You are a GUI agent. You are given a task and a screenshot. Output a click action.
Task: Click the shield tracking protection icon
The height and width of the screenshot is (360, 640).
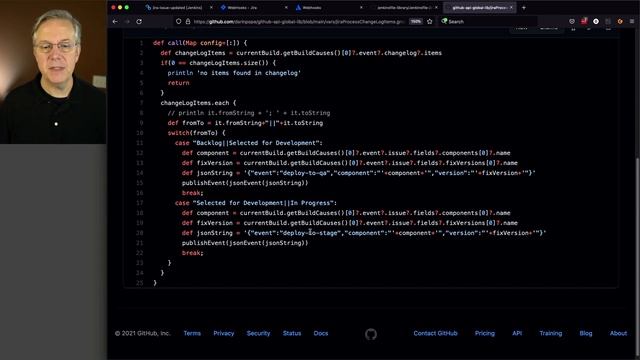(x=178, y=21)
